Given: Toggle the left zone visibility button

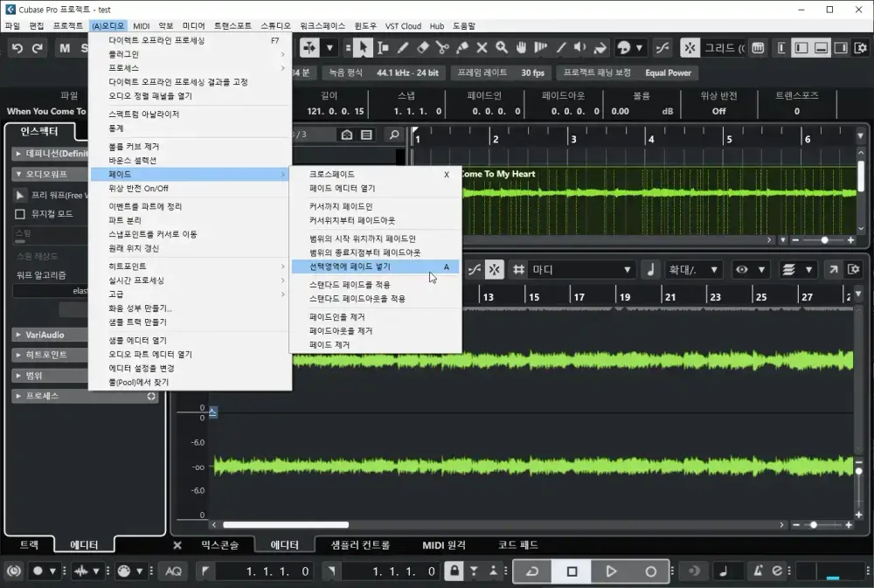Looking at the screenshot, I should 801,48.
